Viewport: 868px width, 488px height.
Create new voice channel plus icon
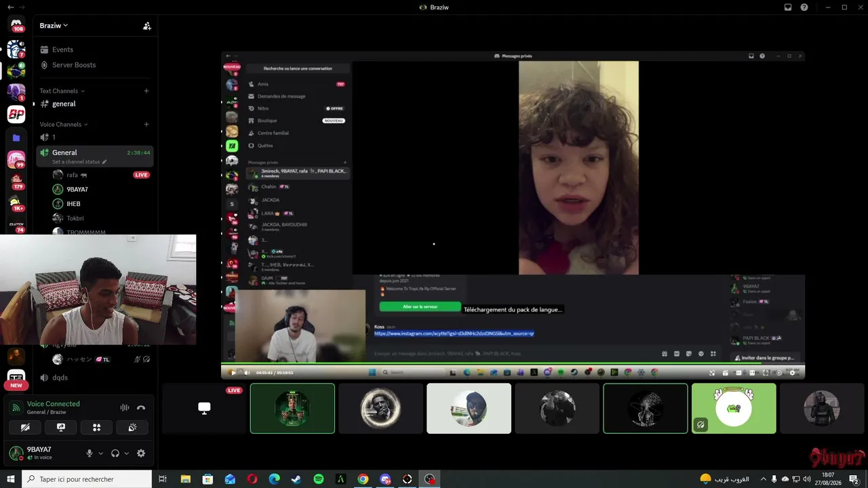point(146,124)
